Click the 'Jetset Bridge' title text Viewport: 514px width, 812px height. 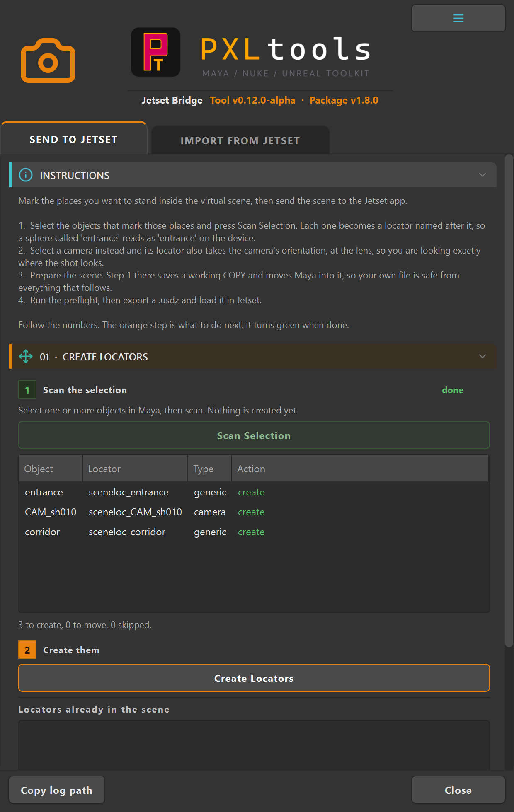172,100
